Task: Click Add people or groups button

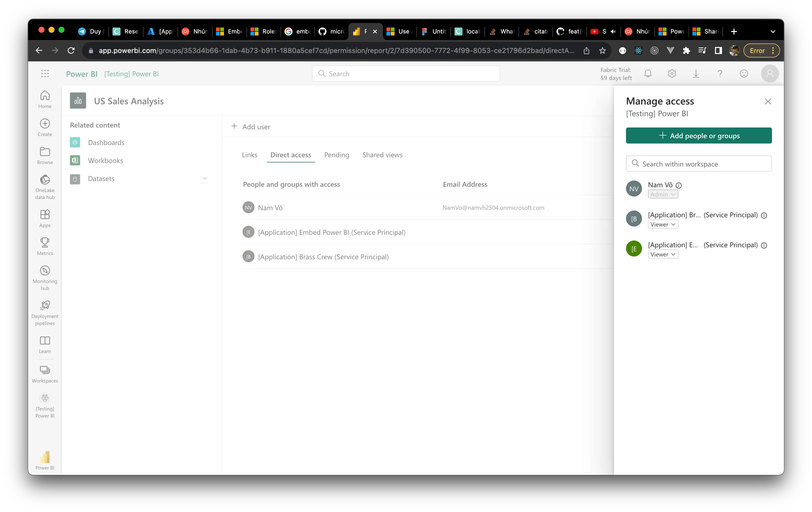Action: 698,135
